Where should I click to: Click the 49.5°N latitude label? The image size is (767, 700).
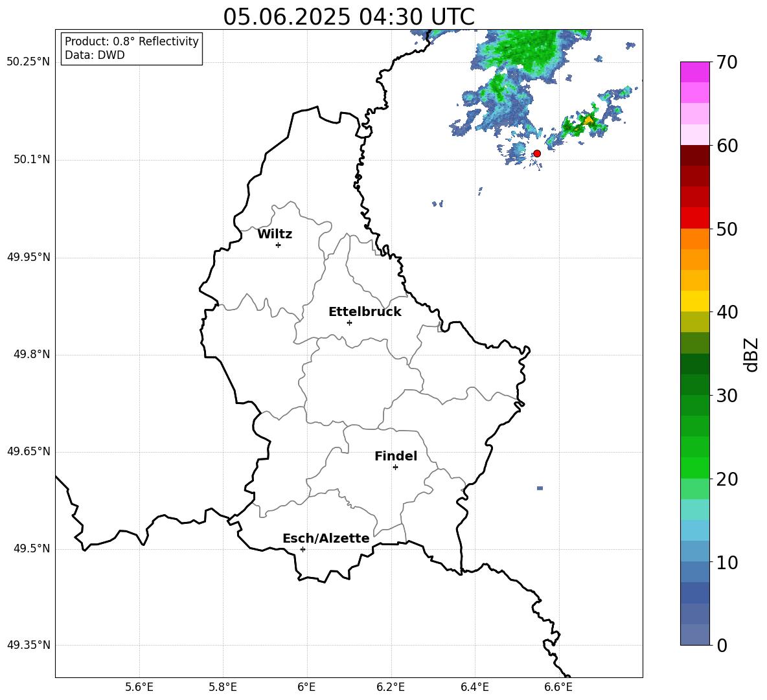click(32, 548)
